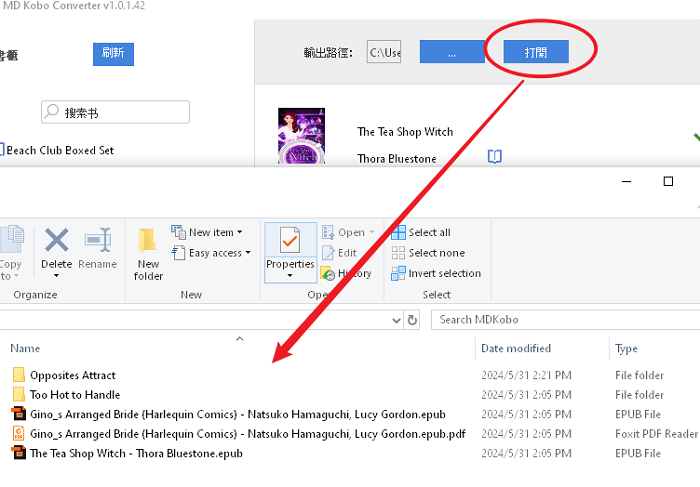This screenshot has height=487, width=700.
Task: Click the 打開 open output folder button
Action: [536, 52]
